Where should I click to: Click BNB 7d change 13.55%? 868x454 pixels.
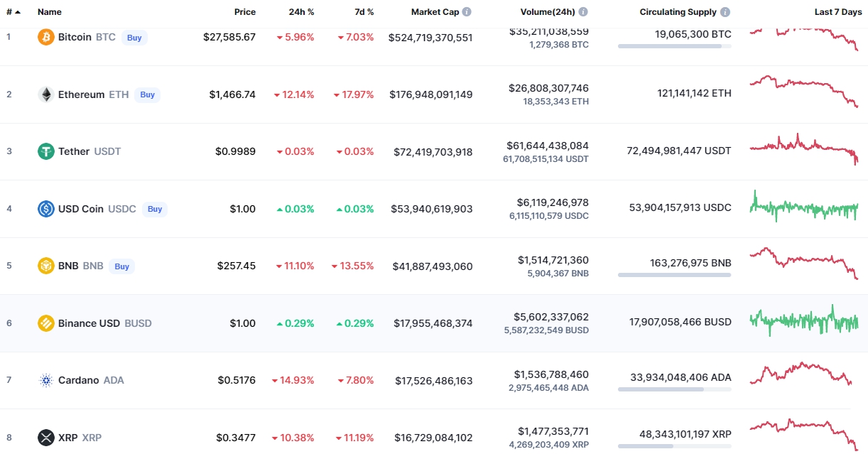352,266
